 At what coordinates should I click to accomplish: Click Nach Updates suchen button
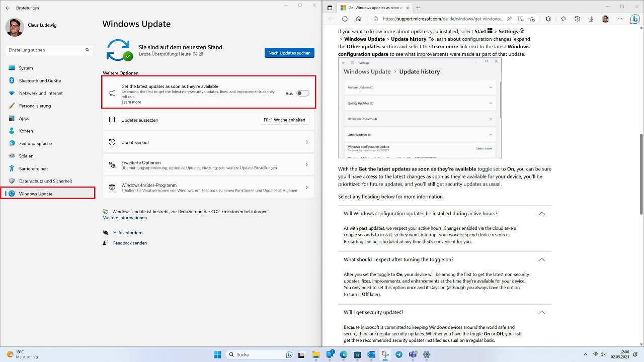(289, 53)
